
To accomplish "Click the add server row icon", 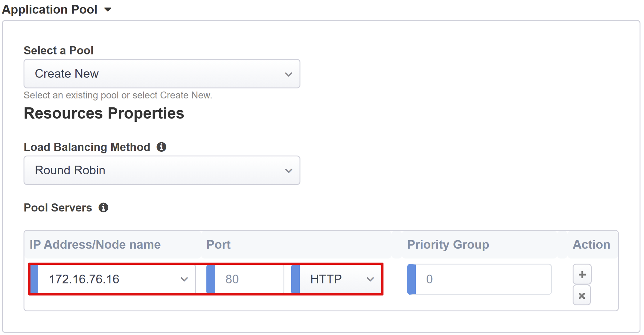I will click(581, 275).
